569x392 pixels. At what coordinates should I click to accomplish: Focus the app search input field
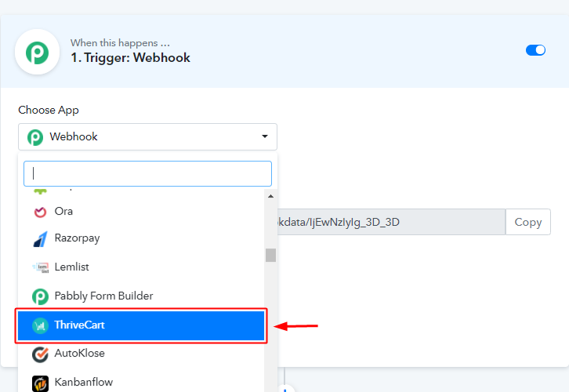pos(147,173)
